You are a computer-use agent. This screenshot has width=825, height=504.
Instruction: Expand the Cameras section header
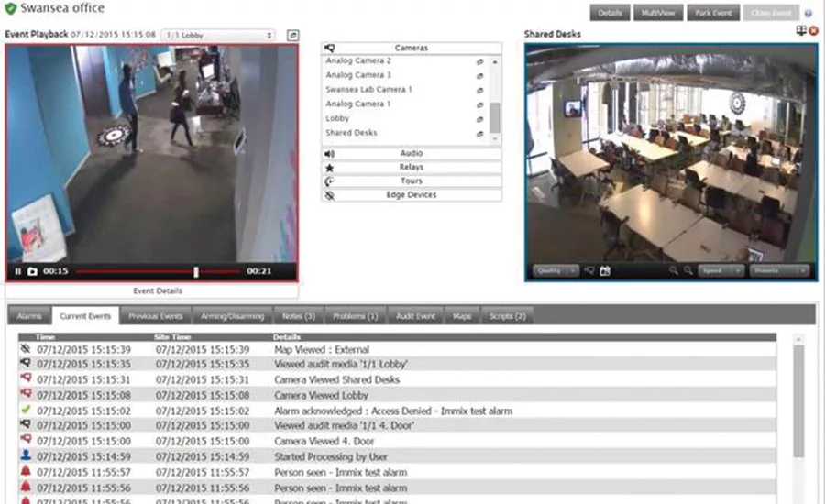[x=412, y=48]
